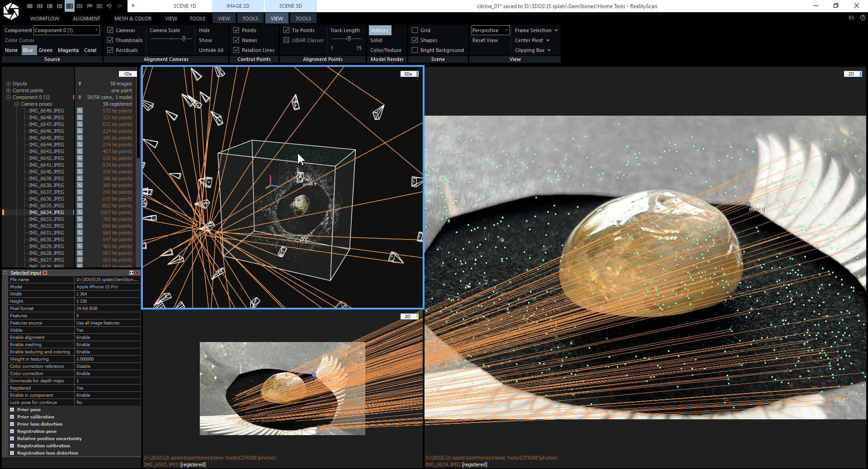Viewport: 868px width, 469px height.
Task: Disable the Residuals checkbox
Action: click(110, 50)
